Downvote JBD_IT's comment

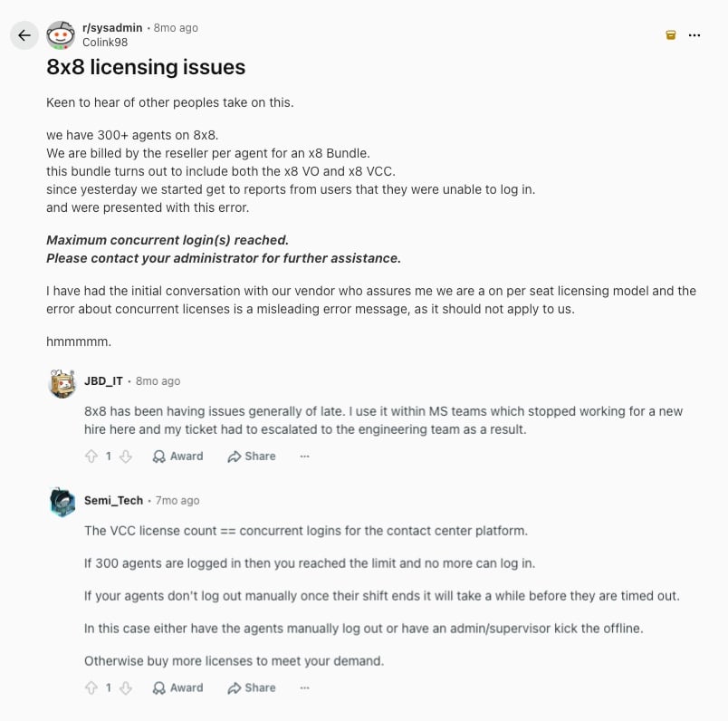pos(126,457)
